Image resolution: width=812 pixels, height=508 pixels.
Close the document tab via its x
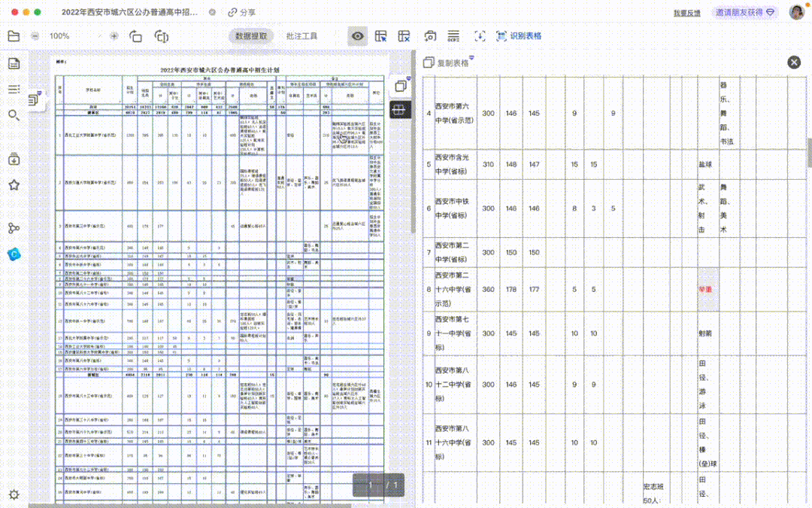tap(212, 12)
